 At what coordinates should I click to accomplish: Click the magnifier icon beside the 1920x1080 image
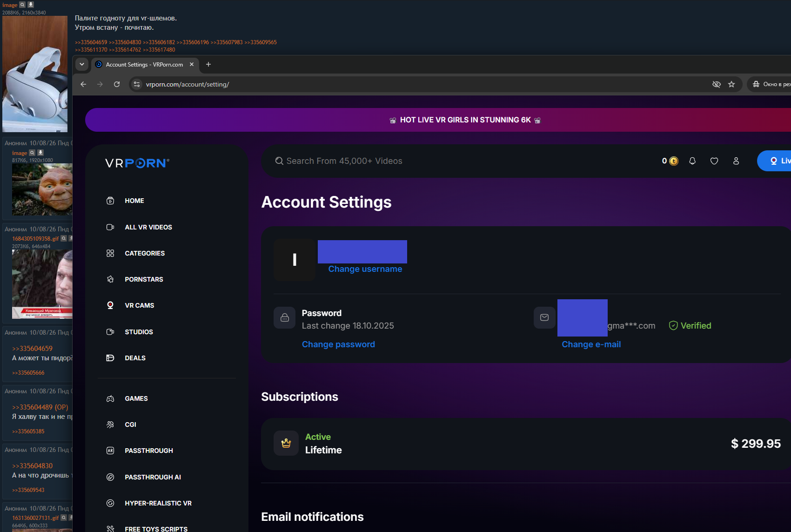32,153
